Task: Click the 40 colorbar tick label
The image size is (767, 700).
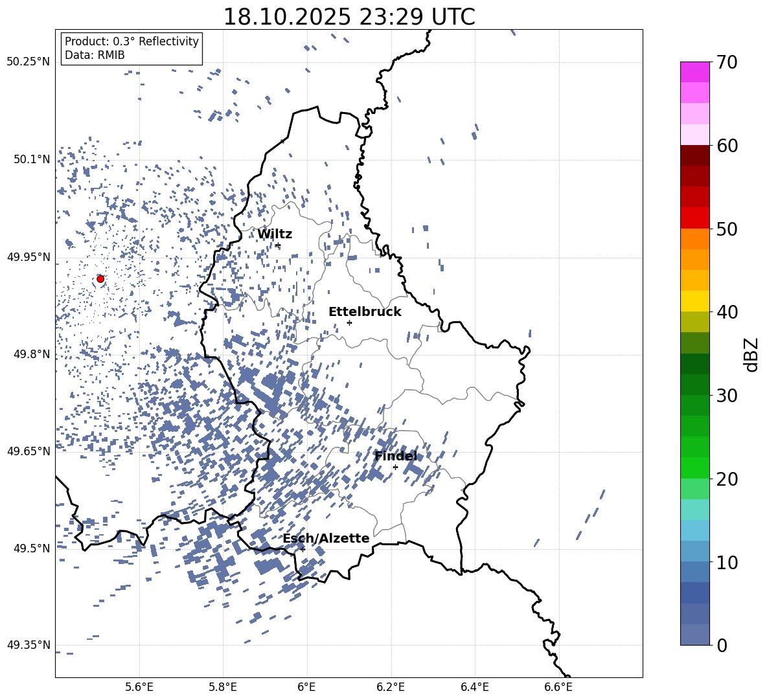Action: tap(727, 312)
